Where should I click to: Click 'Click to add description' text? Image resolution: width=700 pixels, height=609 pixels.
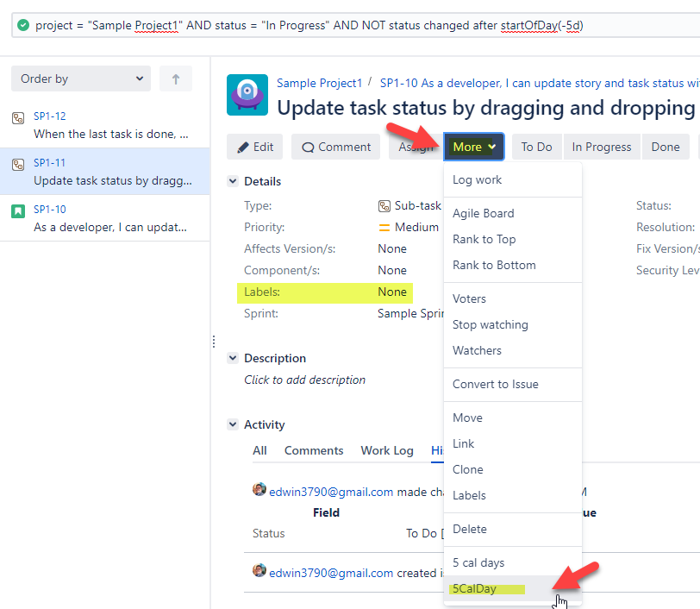coord(304,380)
